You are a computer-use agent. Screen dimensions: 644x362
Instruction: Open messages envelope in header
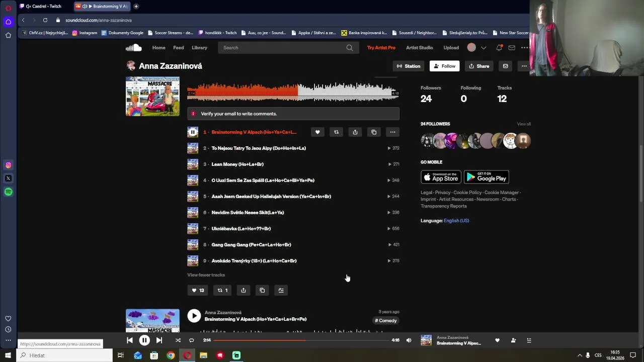[512, 48]
